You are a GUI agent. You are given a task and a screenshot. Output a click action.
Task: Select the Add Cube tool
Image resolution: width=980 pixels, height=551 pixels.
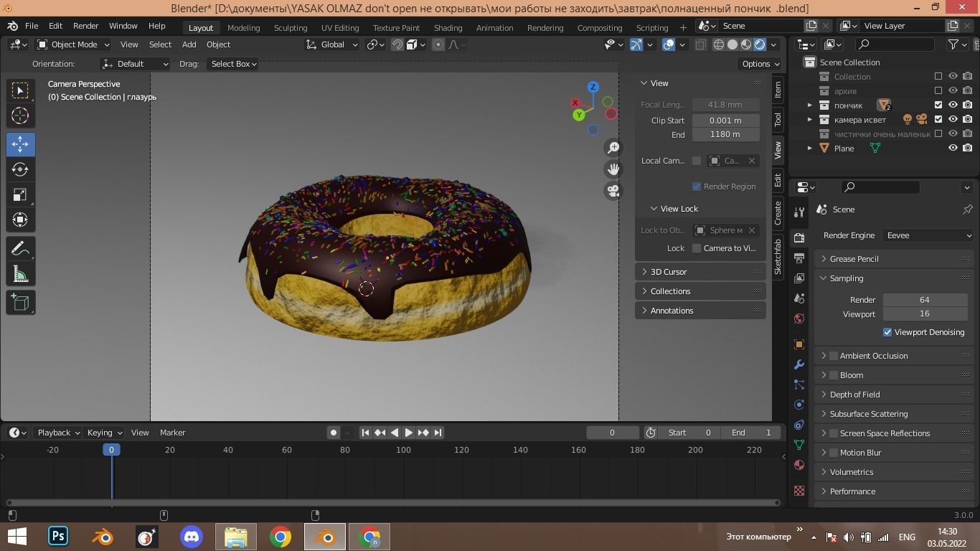(20, 302)
